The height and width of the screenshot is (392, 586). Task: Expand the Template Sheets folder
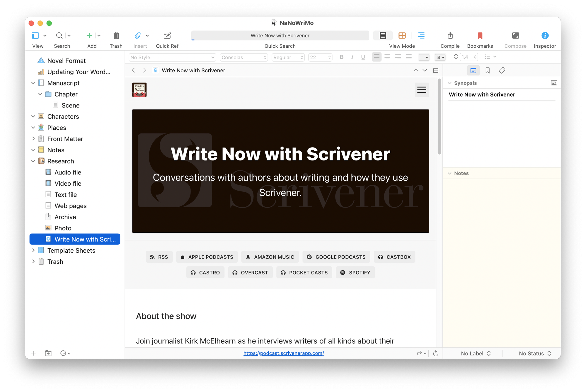pyautogui.click(x=33, y=250)
